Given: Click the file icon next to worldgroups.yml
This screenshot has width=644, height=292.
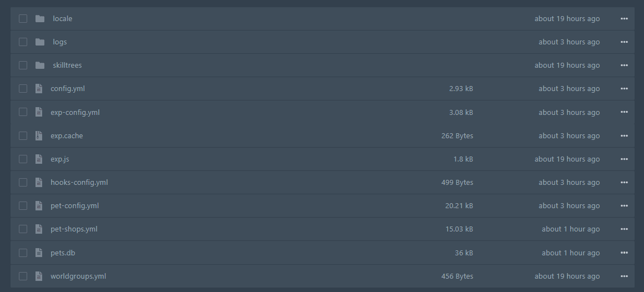Looking at the screenshot, I should coord(39,276).
